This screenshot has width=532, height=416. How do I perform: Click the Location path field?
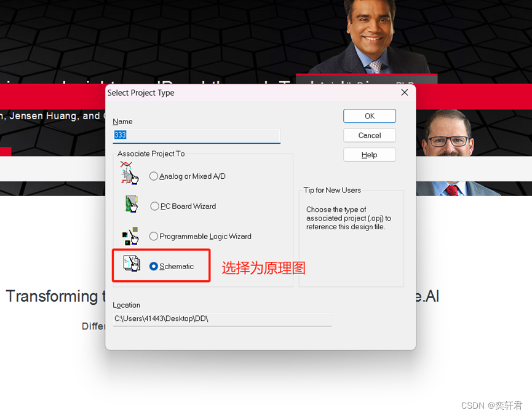(x=223, y=318)
